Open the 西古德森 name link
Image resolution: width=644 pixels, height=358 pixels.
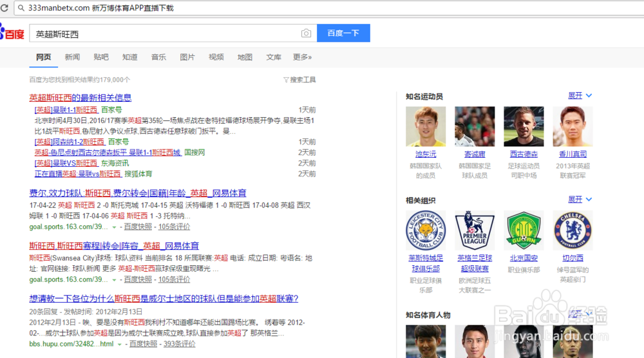(x=524, y=155)
